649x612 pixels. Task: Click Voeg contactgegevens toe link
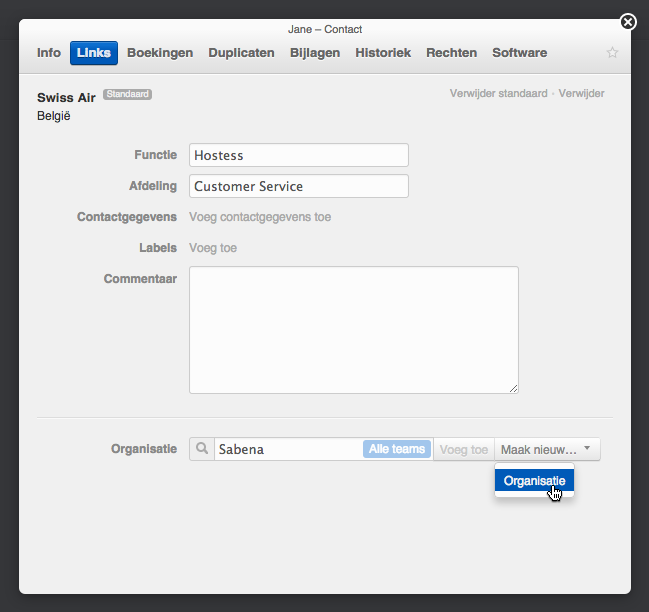tap(260, 217)
